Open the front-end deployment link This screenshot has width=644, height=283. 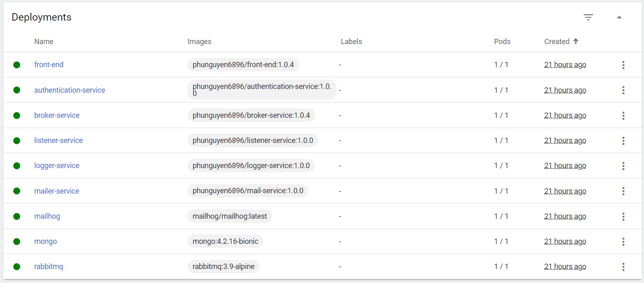tap(49, 65)
